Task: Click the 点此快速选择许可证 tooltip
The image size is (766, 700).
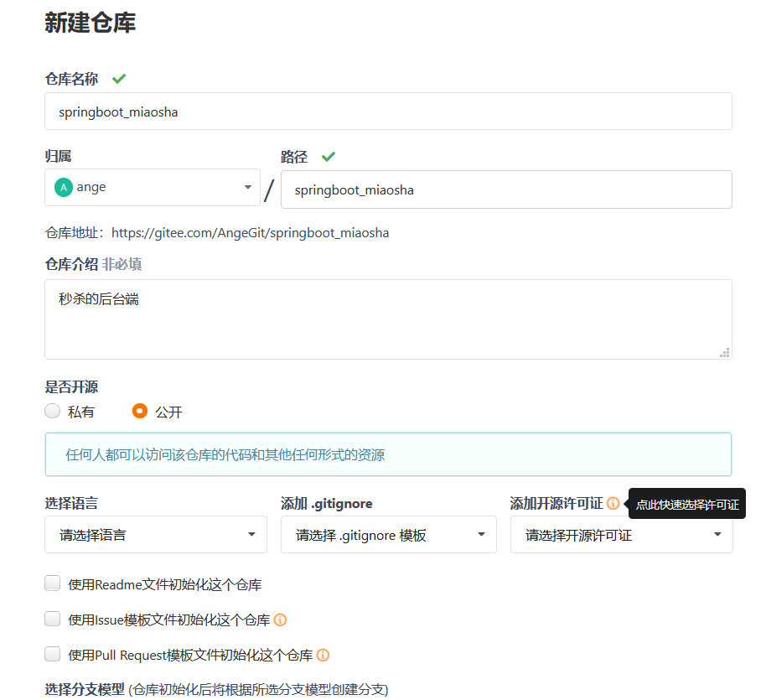Action: pyautogui.click(x=686, y=503)
